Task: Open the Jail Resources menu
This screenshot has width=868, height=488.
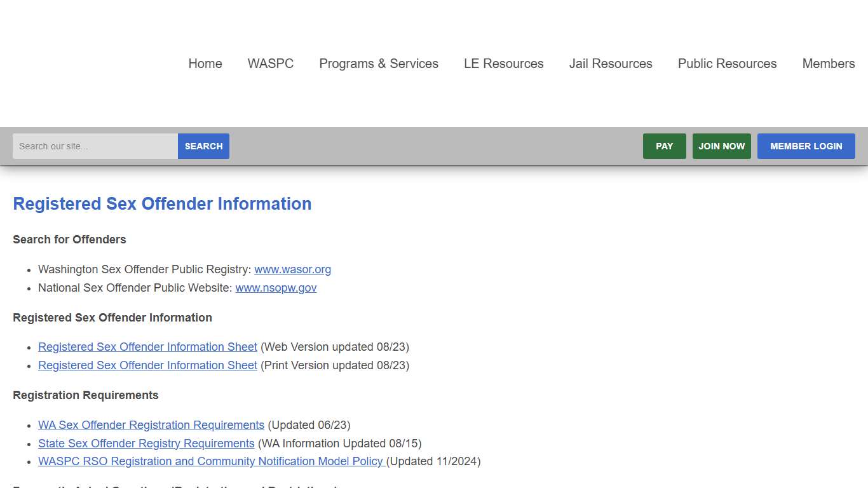Action: (x=610, y=64)
